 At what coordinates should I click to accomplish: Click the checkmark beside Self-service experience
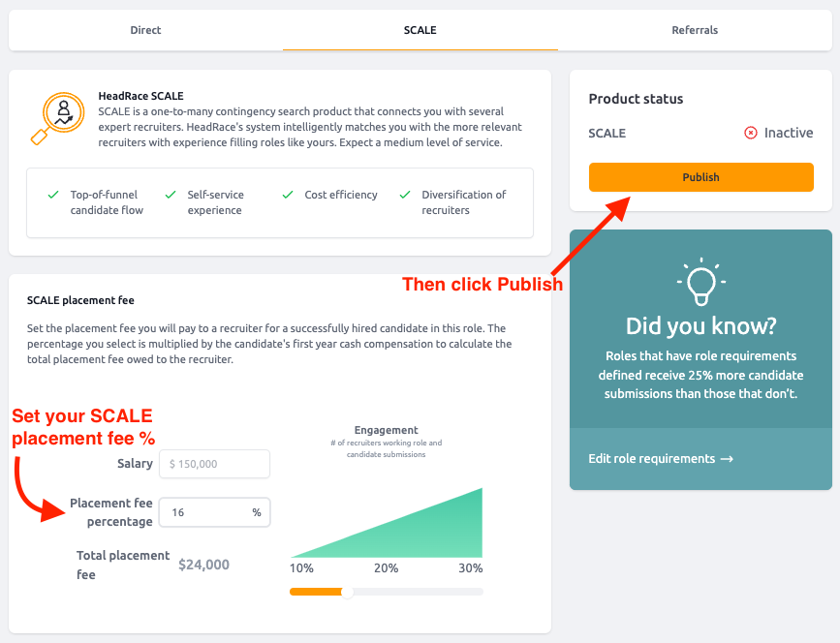tap(171, 195)
